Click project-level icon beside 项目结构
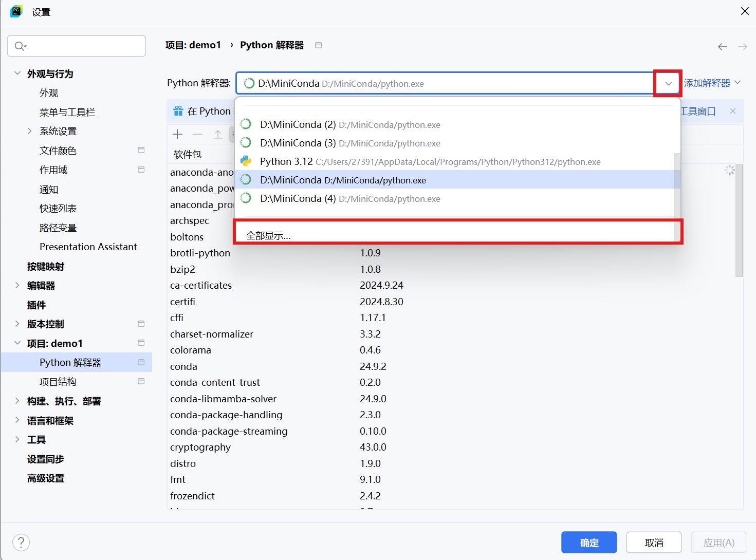The width and height of the screenshot is (756, 560). [x=141, y=381]
